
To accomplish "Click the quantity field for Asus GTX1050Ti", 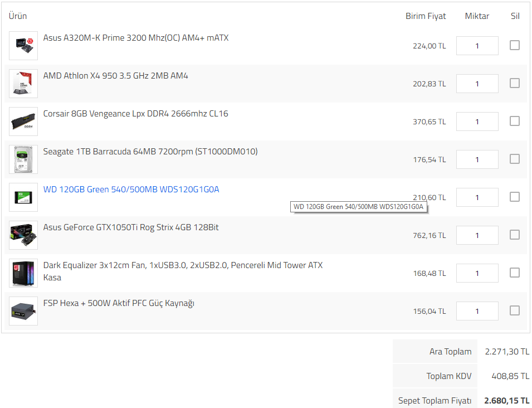I will [477, 235].
